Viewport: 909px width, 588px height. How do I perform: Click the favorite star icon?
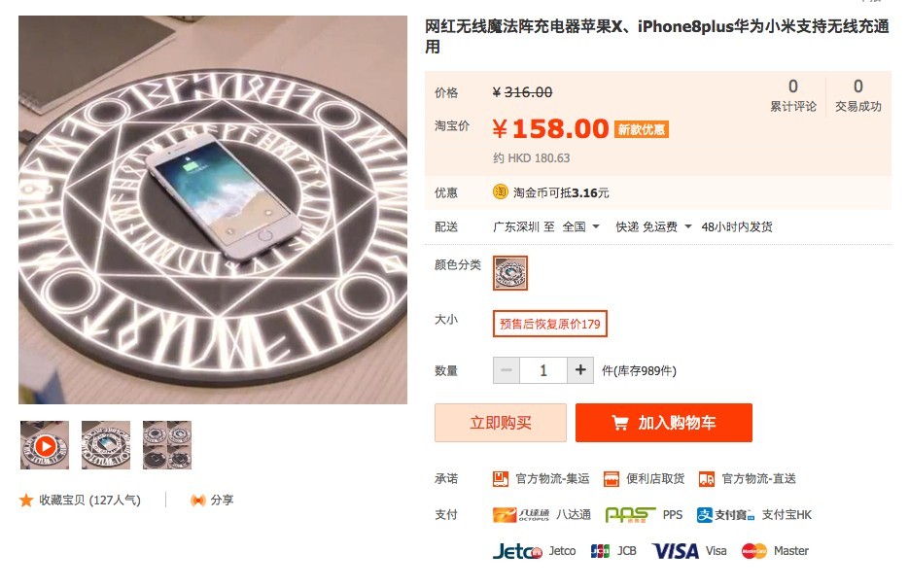click(26, 501)
